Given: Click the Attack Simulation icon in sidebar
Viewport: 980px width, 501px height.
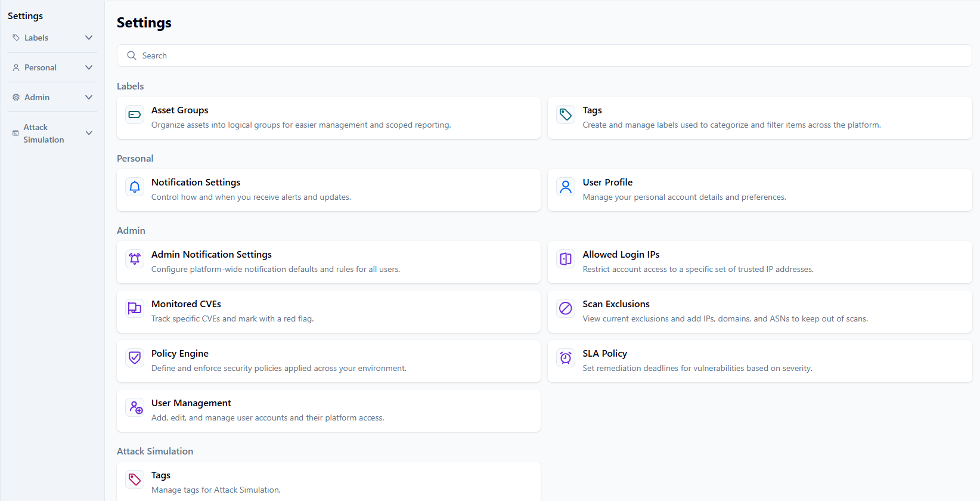Looking at the screenshot, I should (x=15, y=133).
